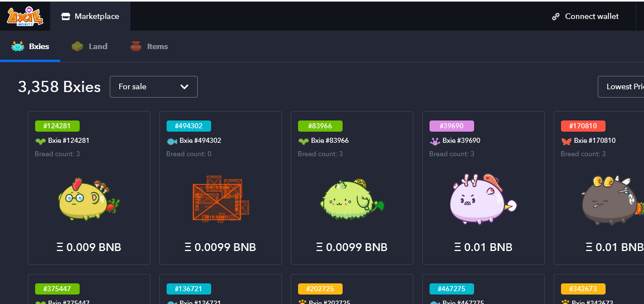Open the Marketplace tab

(x=90, y=16)
